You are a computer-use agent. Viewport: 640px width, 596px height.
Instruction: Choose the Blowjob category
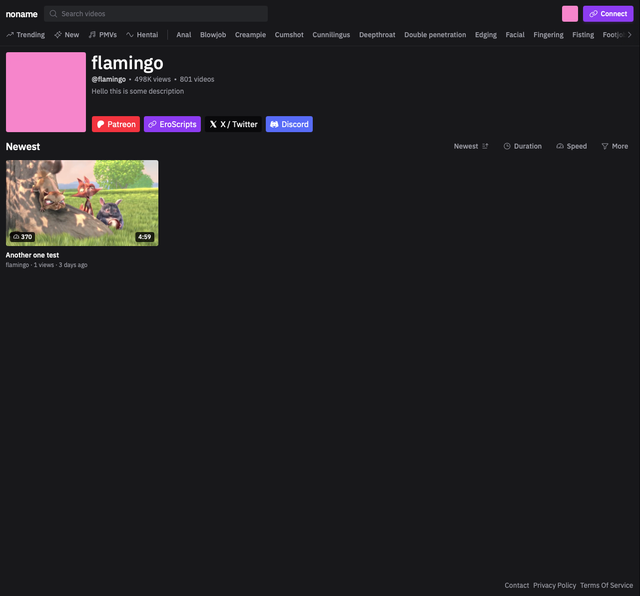(213, 35)
